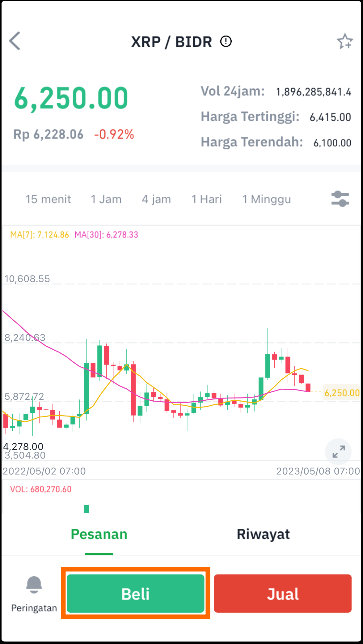Navigate back using the arrow icon
Screen dimensions: 363x644
pyautogui.click(x=15, y=41)
